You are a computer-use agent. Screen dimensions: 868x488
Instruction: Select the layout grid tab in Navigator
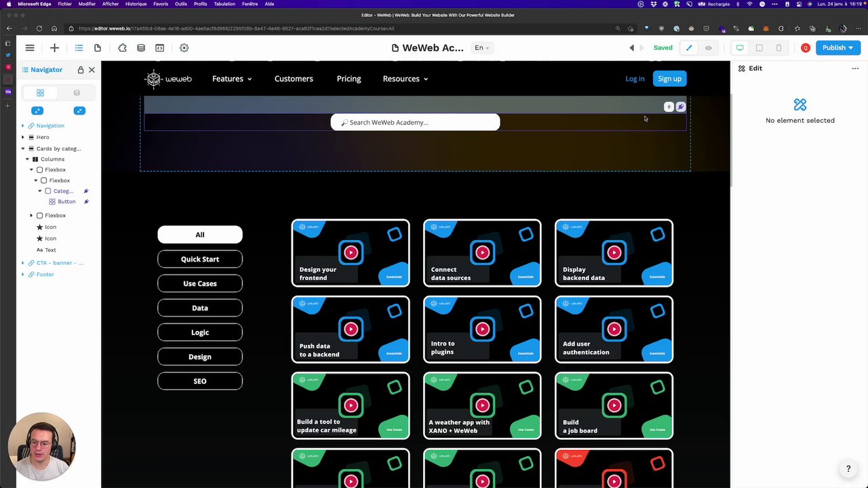tap(40, 93)
